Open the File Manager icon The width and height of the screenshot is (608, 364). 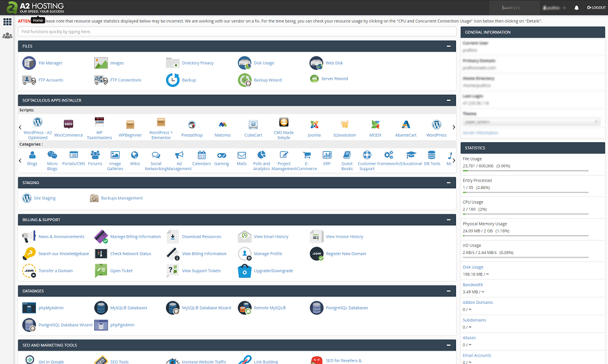click(x=29, y=63)
